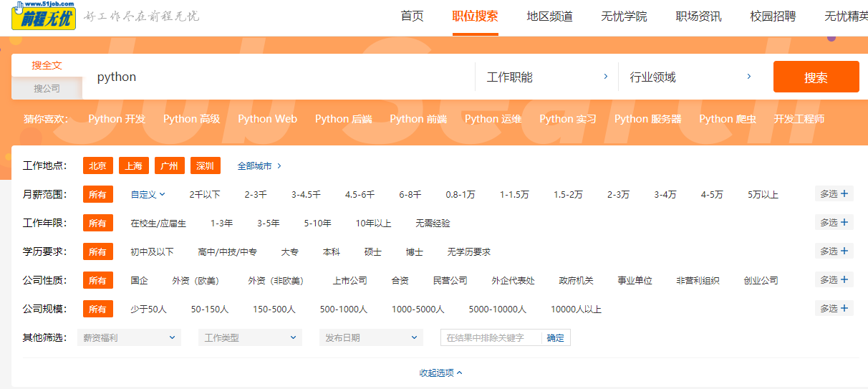Viewport: 868px width, 389px height.
Task: Click 多选 plus for 公司规模 row
Action: tap(834, 308)
